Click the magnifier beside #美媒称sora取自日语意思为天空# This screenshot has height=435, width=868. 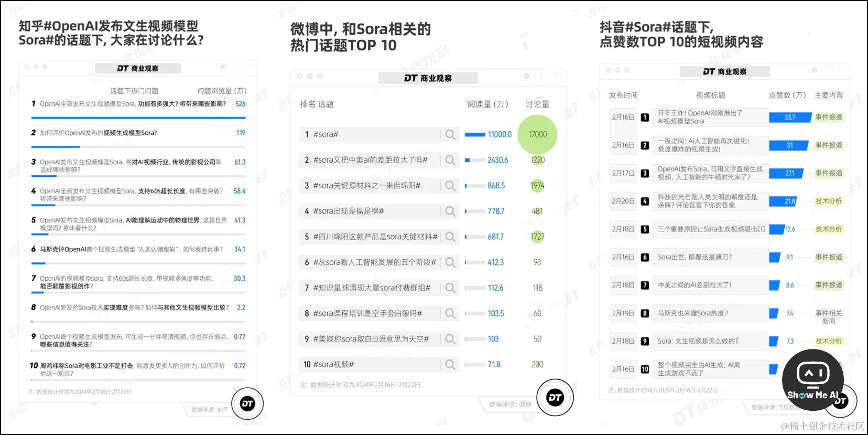click(x=450, y=339)
